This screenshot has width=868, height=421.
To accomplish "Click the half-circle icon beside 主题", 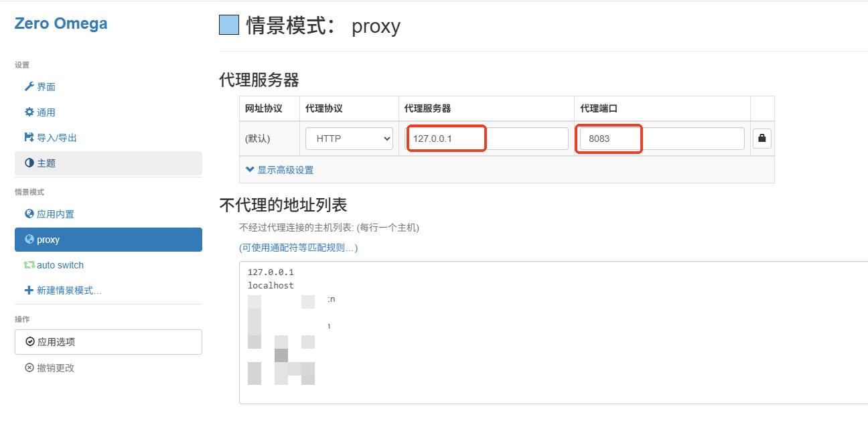I will tap(29, 163).
